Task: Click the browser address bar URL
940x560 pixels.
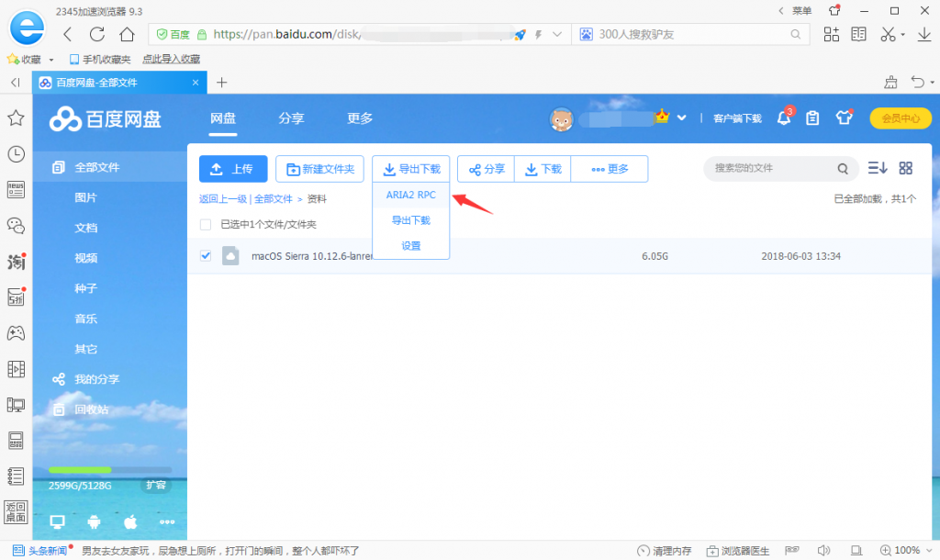Action: pos(360,34)
